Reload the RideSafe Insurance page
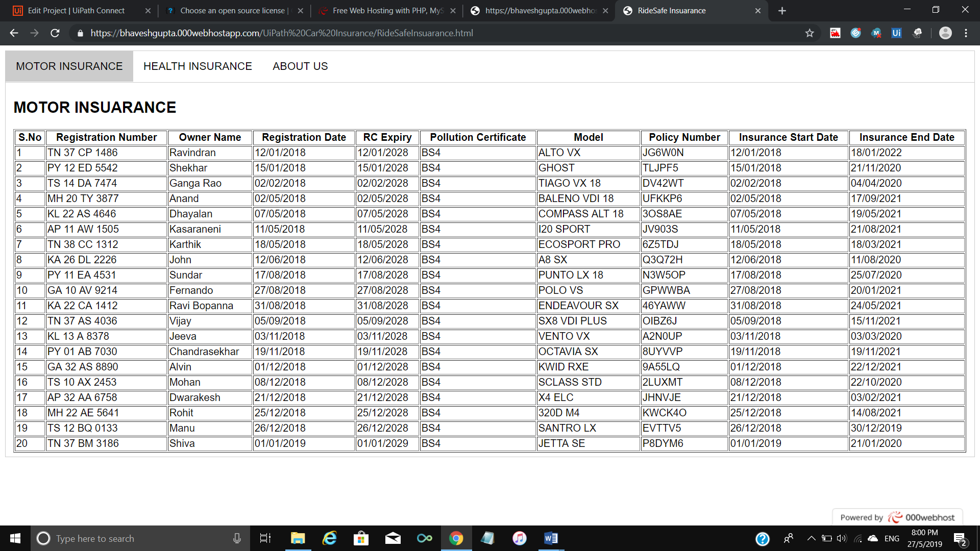Image resolution: width=980 pixels, height=551 pixels. click(x=55, y=33)
